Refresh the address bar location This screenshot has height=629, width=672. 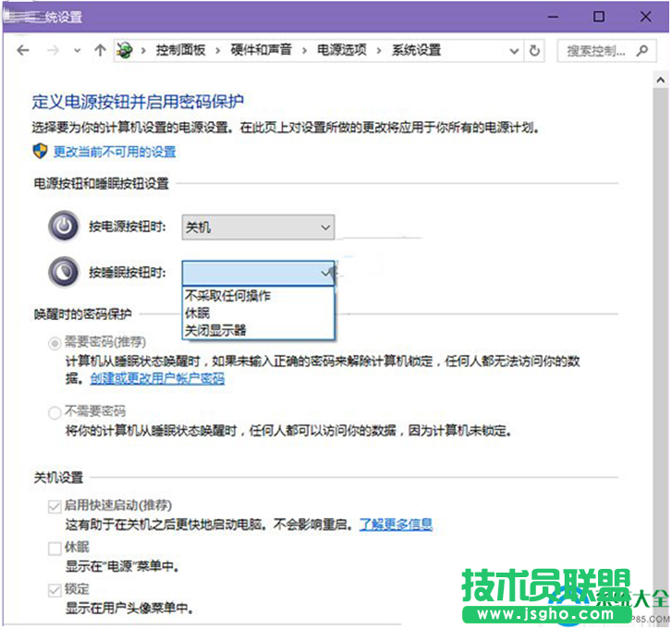pos(534,51)
